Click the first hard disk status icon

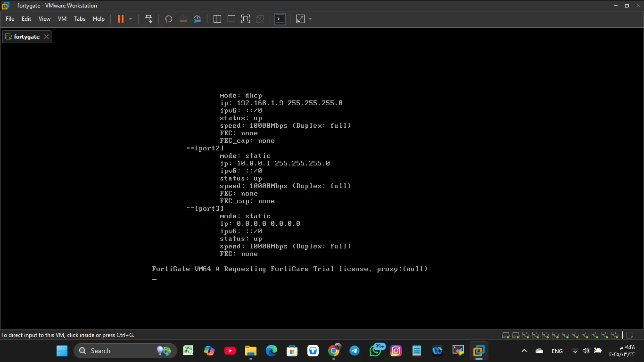coord(505,335)
